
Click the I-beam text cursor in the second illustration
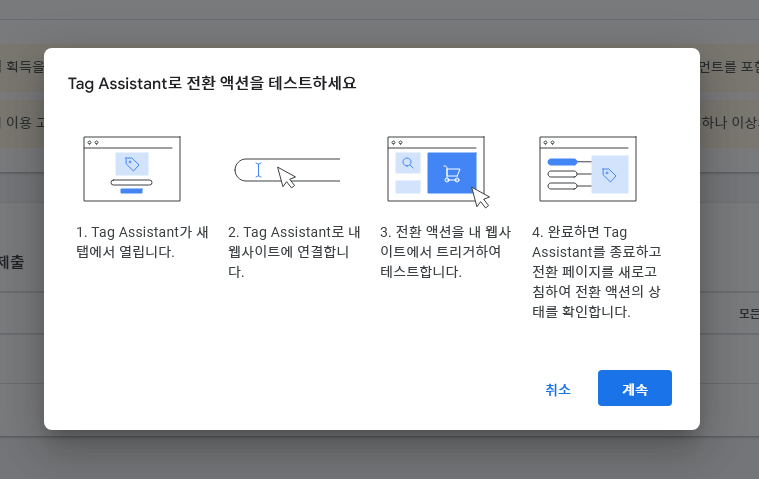[x=258, y=170]
